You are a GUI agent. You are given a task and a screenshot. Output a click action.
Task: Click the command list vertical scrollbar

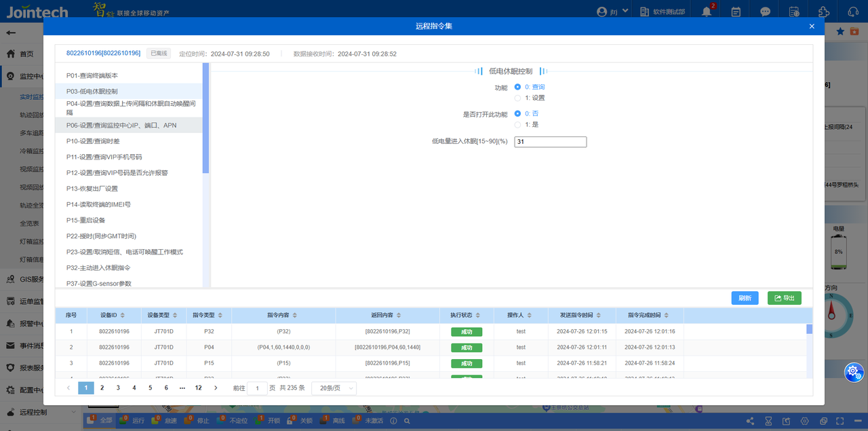point(205,119)
